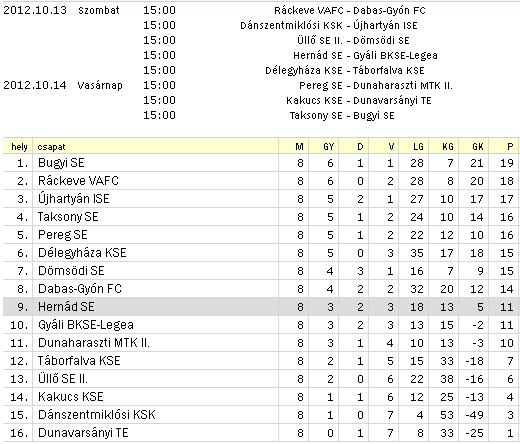Click the 2012.10.14 Vasárnap date label
Viewport: 520px width, 444px height.
tap(63, 86)
